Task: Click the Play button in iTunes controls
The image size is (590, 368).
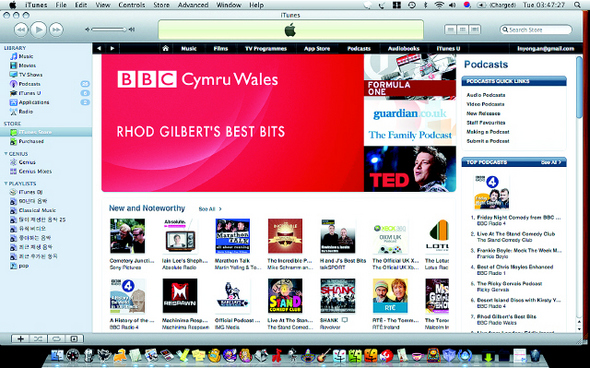Action: 38,29
